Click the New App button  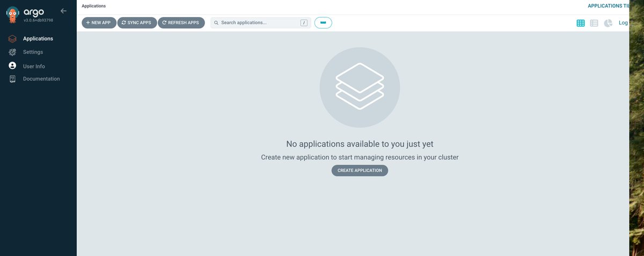99,23
